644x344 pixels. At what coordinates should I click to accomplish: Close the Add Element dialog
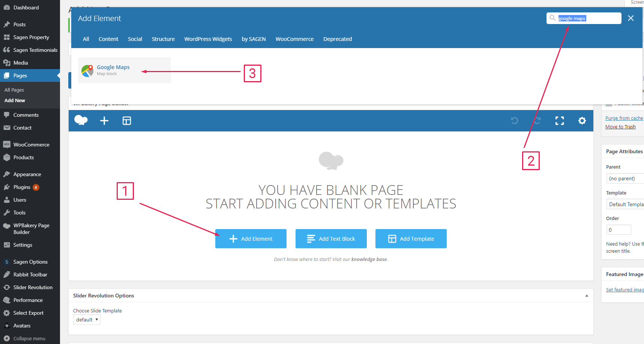coord(631,18)
